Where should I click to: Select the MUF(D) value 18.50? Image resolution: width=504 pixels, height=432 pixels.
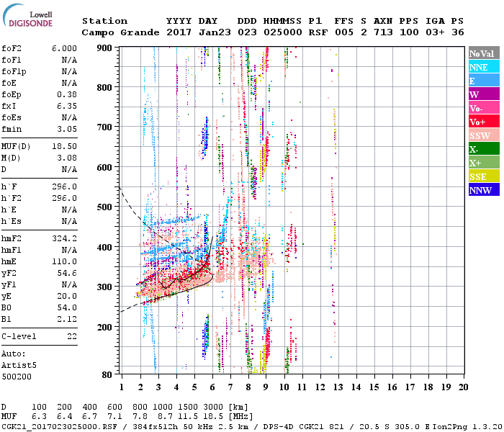coord(66,146)
